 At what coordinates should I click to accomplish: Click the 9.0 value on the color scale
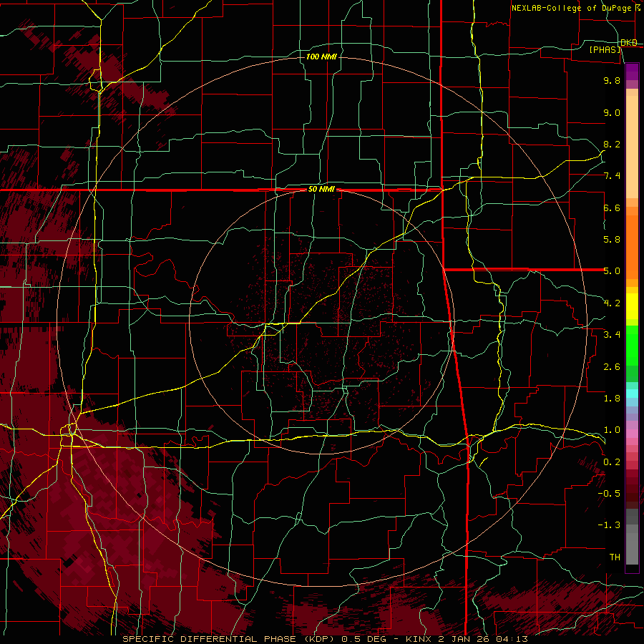(x=612, y=112)
